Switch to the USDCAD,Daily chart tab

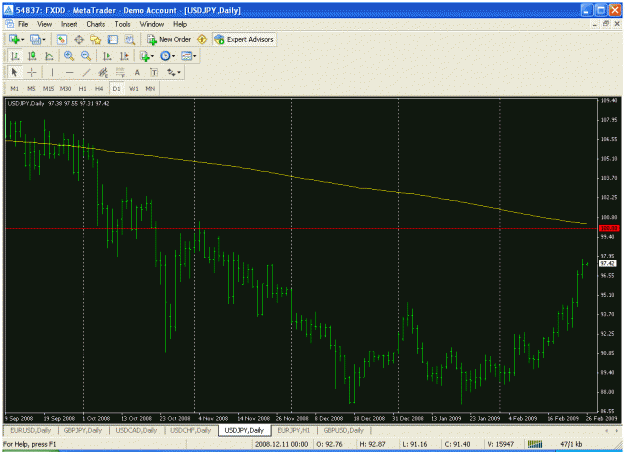136,430
